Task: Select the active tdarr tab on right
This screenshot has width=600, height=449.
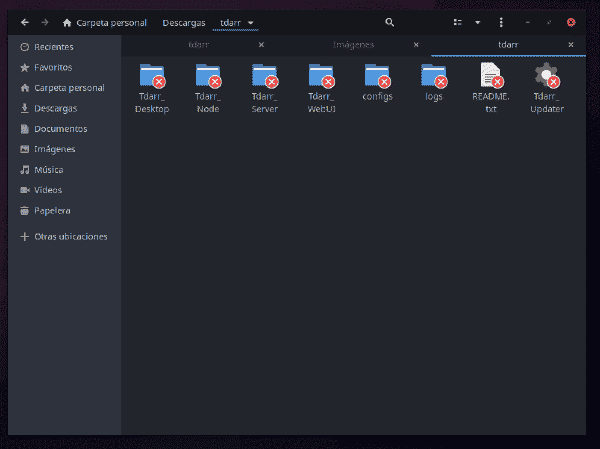Action: tap(508, 45)
